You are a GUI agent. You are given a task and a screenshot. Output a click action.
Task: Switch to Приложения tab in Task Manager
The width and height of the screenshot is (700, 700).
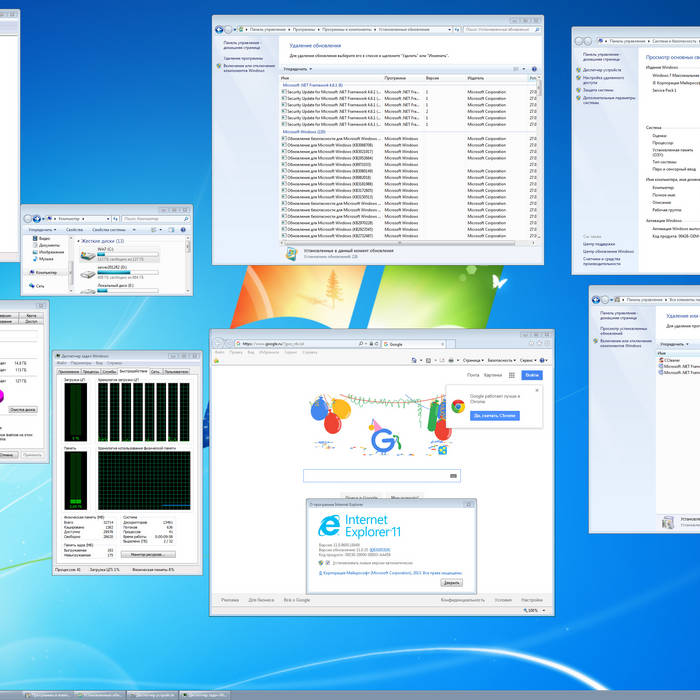point(69,371)
